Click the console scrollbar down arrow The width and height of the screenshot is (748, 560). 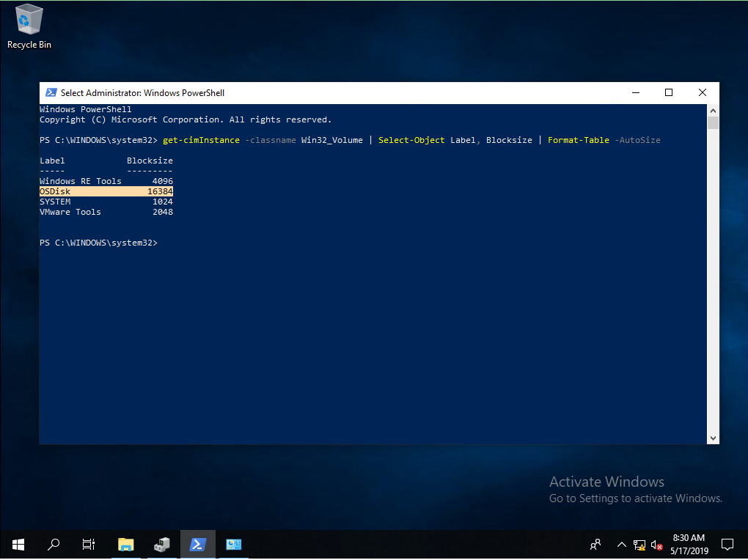coord(714,438)
